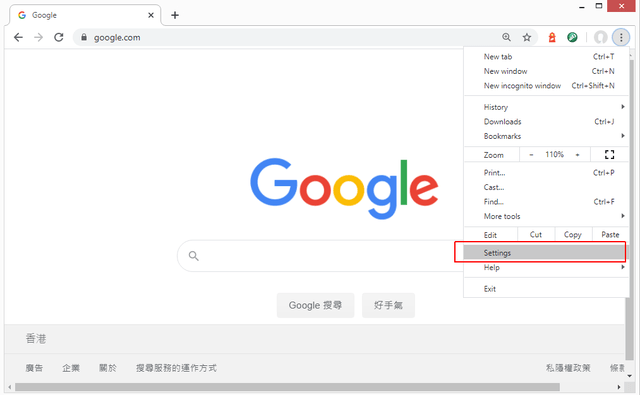Select Print... in the menu
The width and height of the screenshot is (640, 395).
(x=546, y=173)
